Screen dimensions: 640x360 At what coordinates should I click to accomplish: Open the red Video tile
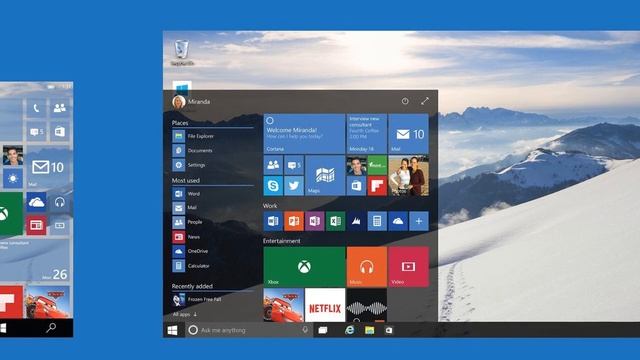(409, 267)
